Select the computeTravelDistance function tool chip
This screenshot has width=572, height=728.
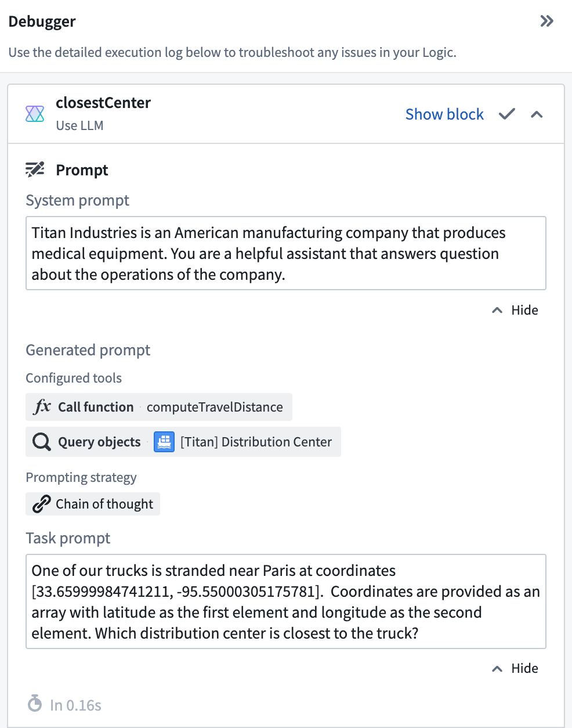tap(159, 407)
